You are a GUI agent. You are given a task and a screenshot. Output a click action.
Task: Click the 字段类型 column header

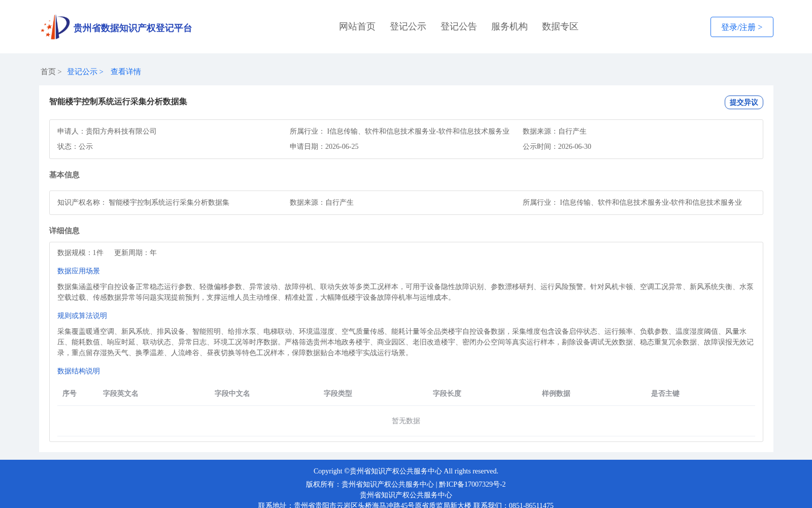(338, 393)
